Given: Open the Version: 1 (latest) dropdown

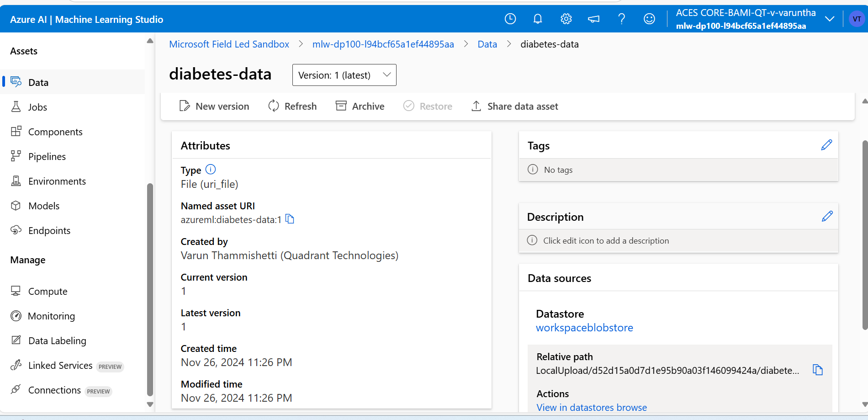Looking at the screenshot, I should pyautogui.click(x=344, y=75).
